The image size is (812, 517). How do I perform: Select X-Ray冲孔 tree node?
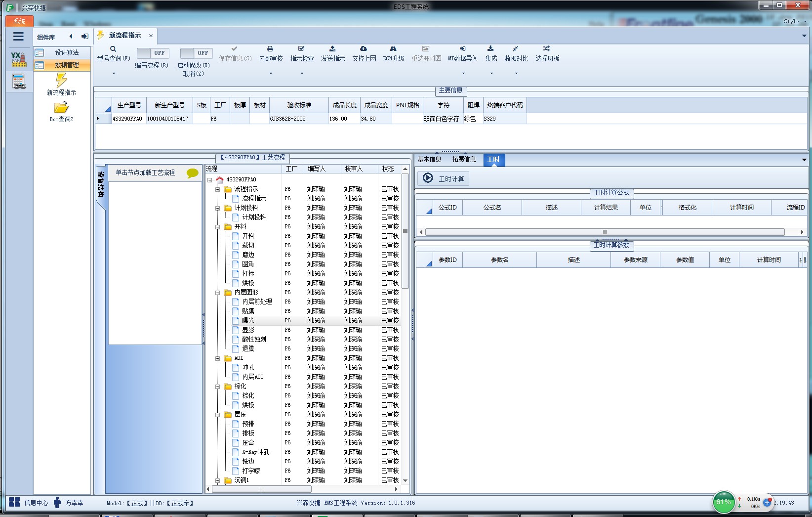click(x=255, y=452)
